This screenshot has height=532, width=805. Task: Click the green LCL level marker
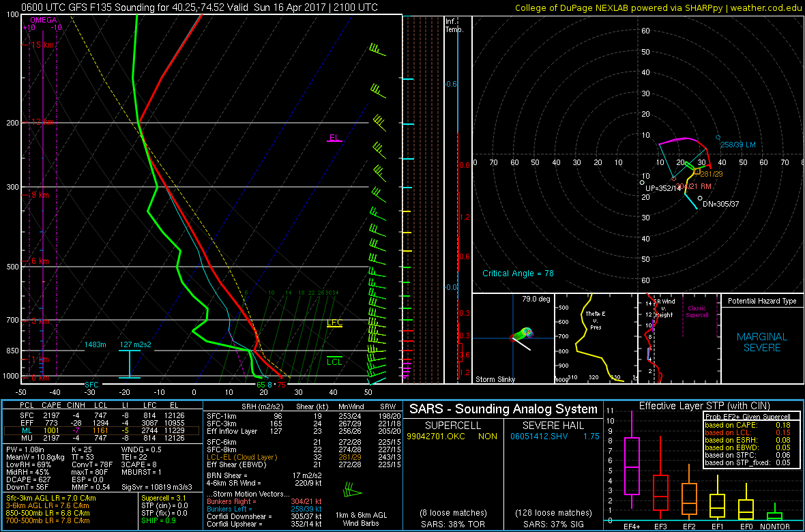pyautogui.click(x=334, y=361)
